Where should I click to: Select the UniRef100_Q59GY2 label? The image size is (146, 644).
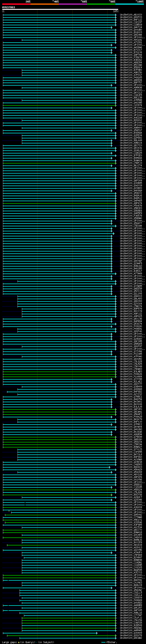coord(131,193)
